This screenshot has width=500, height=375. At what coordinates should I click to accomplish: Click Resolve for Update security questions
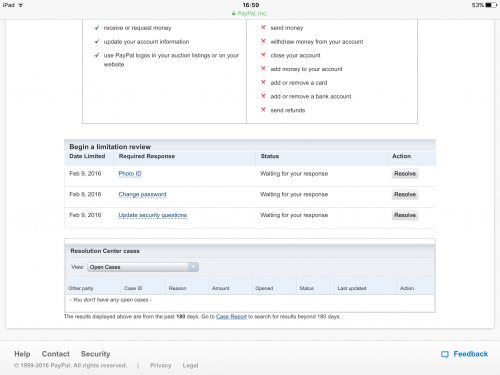405,215
